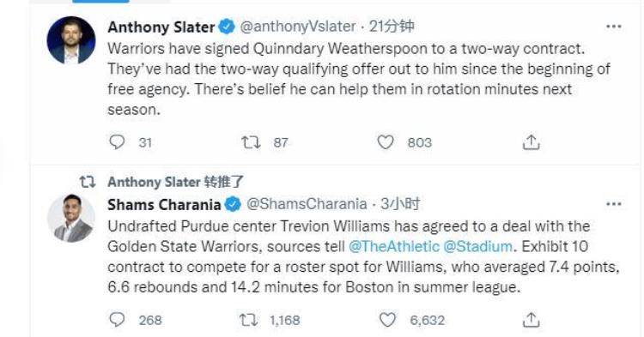The image size is (644, 337).
Task: Open more options on Shams Charania's tweet
Action: 614,204
